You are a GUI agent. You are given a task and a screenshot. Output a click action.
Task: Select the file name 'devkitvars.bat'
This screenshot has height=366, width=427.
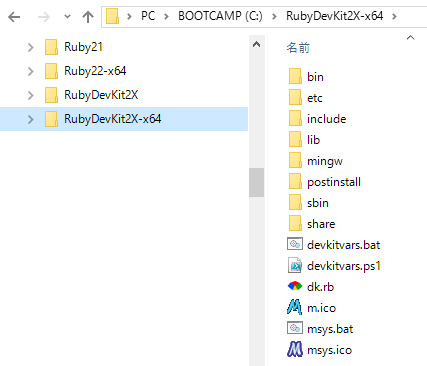pos(344,245)
